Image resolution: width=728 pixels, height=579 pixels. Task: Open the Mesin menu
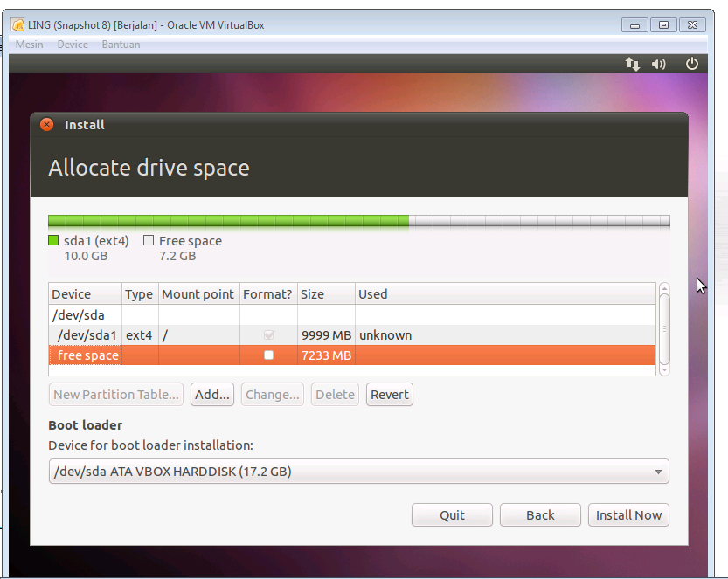point(29,44)
